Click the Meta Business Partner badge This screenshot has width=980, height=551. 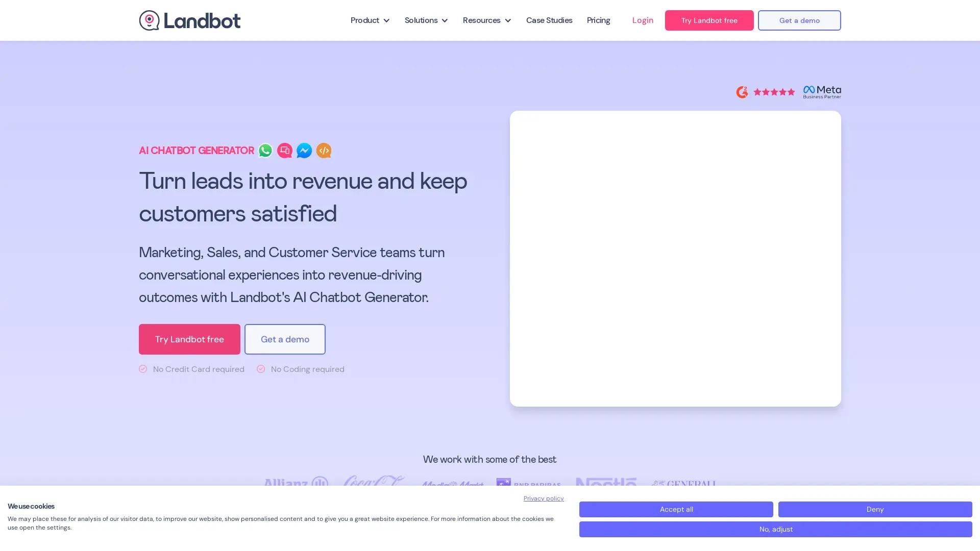coord(822,91)
